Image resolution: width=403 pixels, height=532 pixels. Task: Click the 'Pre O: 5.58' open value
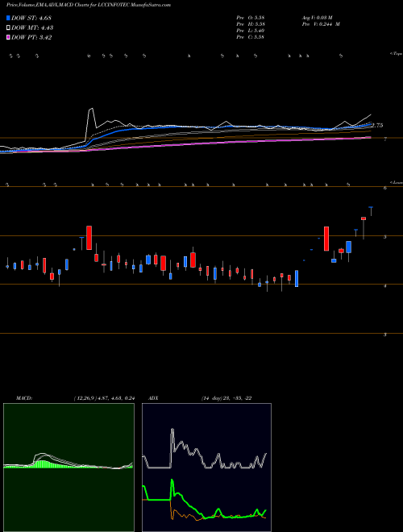click(x=251, y=18)
